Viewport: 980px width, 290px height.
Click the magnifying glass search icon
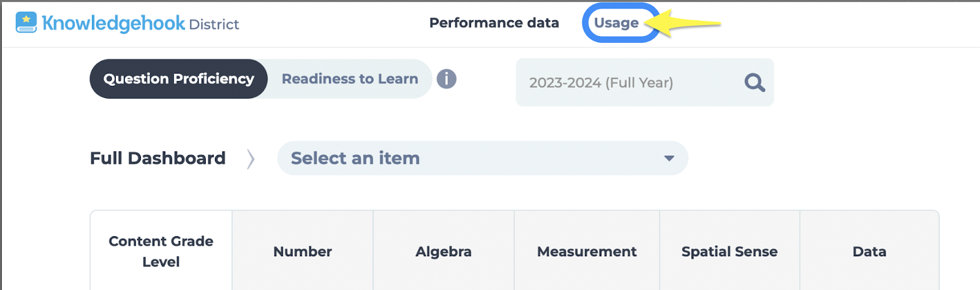coord(755,82)
